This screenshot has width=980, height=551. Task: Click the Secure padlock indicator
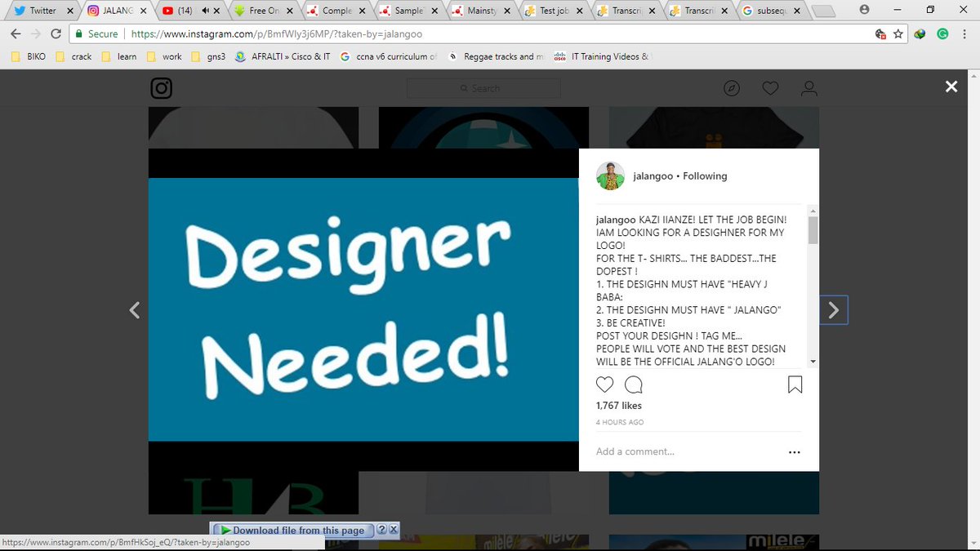point(96,34)
